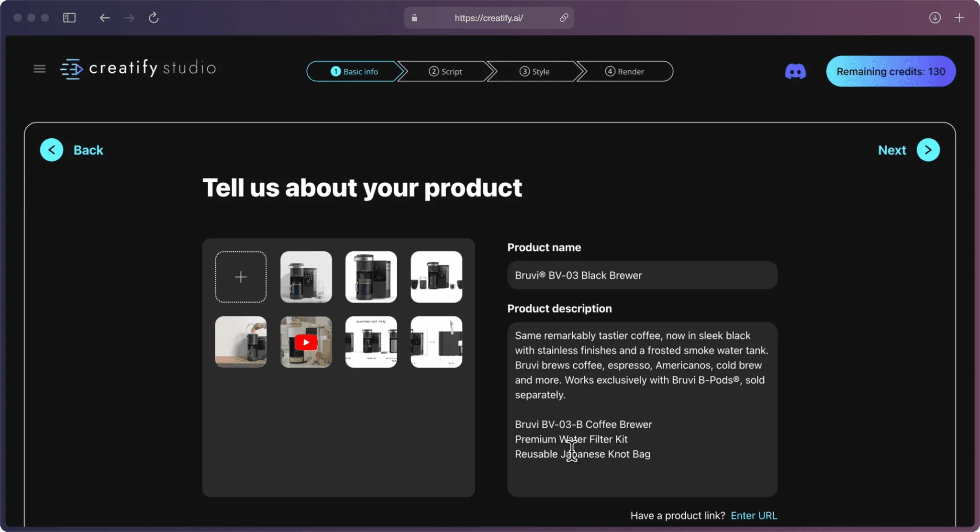980x532 pixels.
Task: Play the YouTube video thumbnail
Action: 306,342
